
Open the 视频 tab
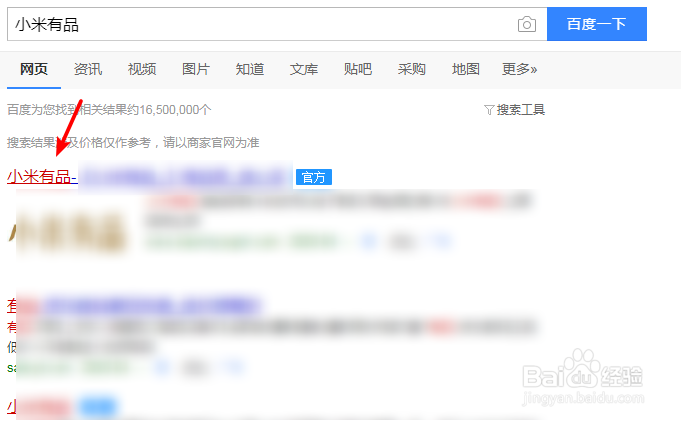[142, 69]
